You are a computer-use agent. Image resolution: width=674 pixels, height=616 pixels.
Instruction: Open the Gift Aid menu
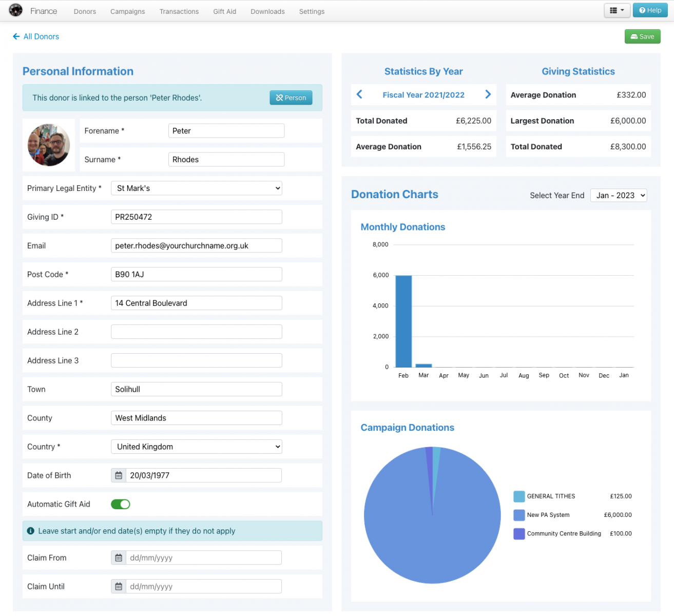click(225, 11)
